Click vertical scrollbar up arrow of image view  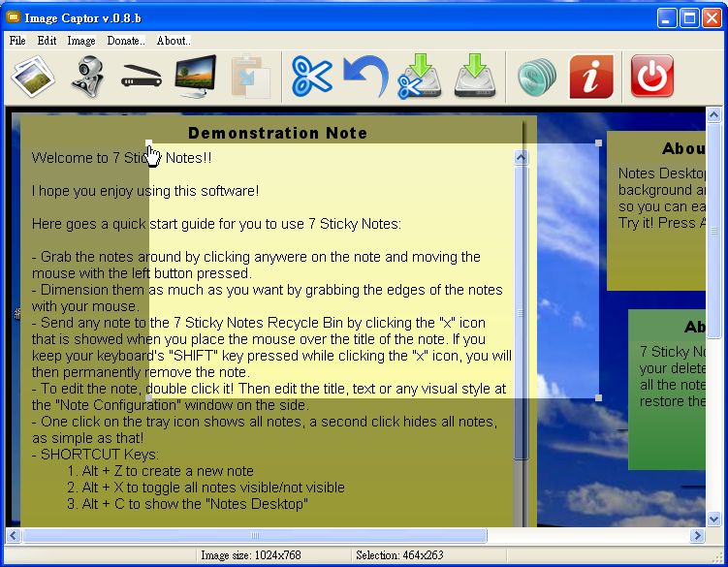[713, 114]
